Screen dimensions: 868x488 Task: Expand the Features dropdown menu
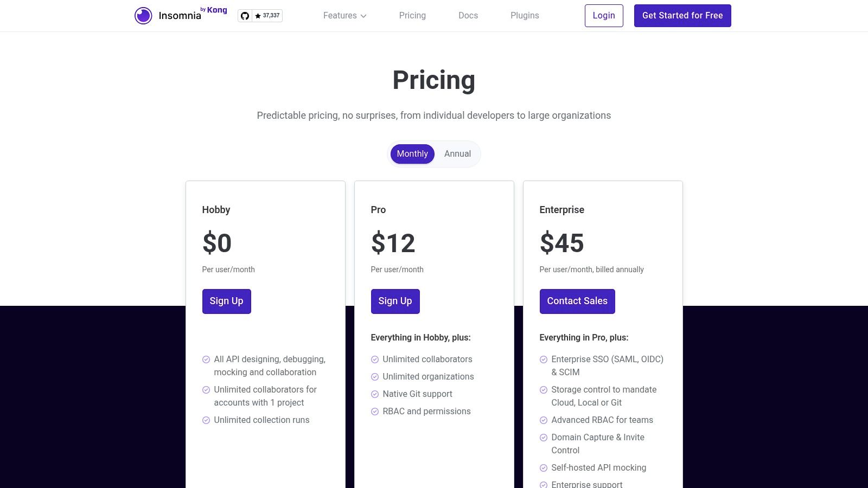[340, 16]
